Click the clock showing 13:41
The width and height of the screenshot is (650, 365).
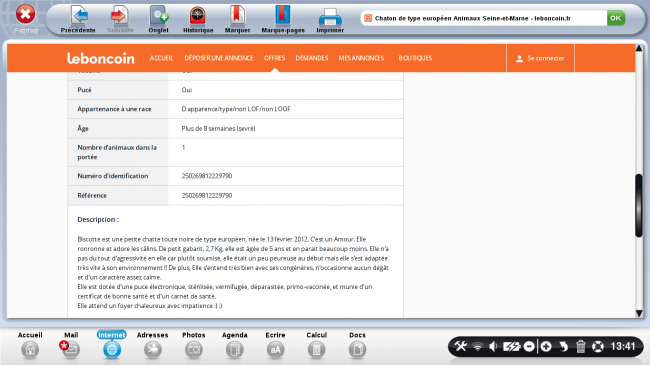(623, 346)
